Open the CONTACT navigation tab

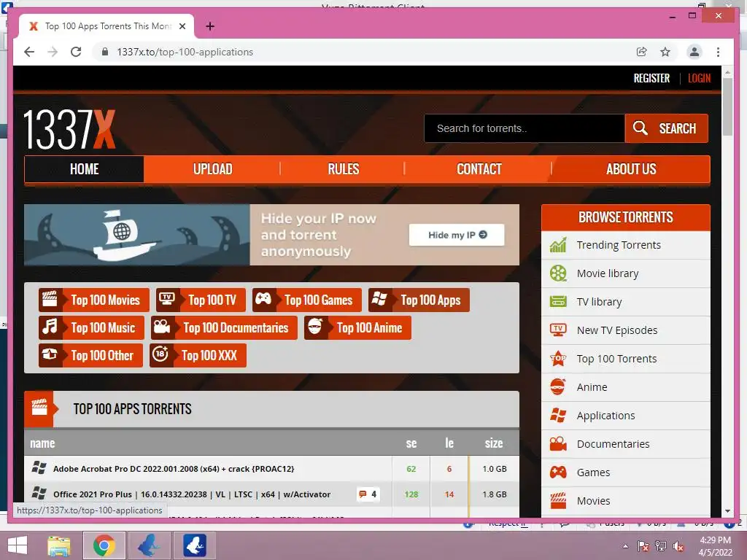(x=479, y=169)
